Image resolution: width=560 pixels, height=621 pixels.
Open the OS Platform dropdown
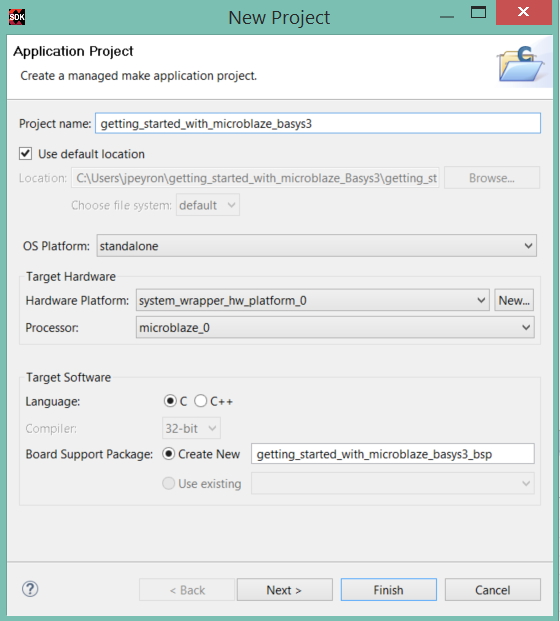tap(316, 246)
